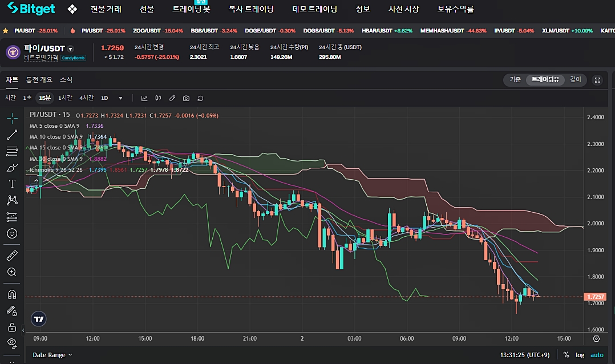
Task: Open the 동전 개요 tab
Action: [39, 80]
